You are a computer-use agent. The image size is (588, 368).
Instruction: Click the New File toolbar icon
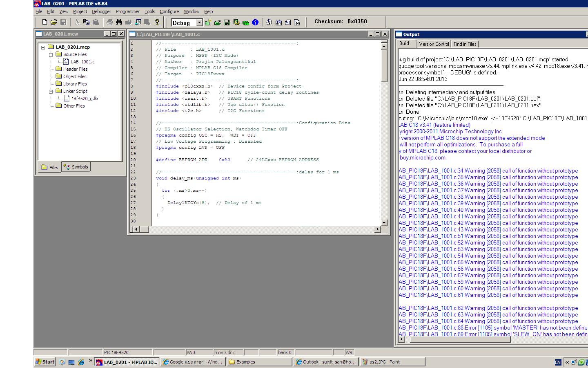(45, 22)
